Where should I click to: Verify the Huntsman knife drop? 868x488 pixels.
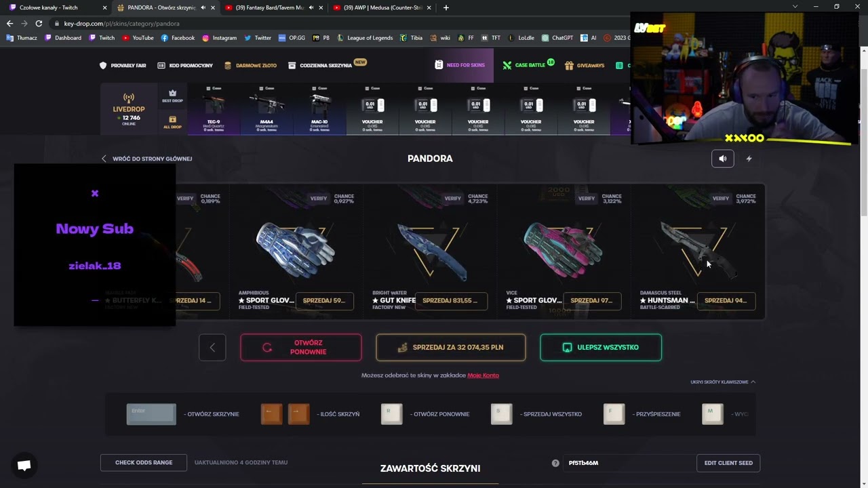[721, 199]
